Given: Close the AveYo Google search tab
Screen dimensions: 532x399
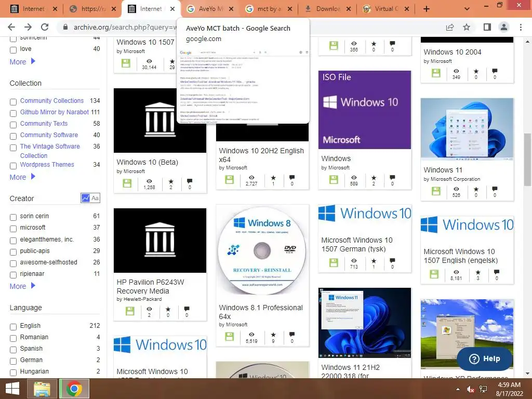Looking at the screenshot, I should (x=231, y=9).
